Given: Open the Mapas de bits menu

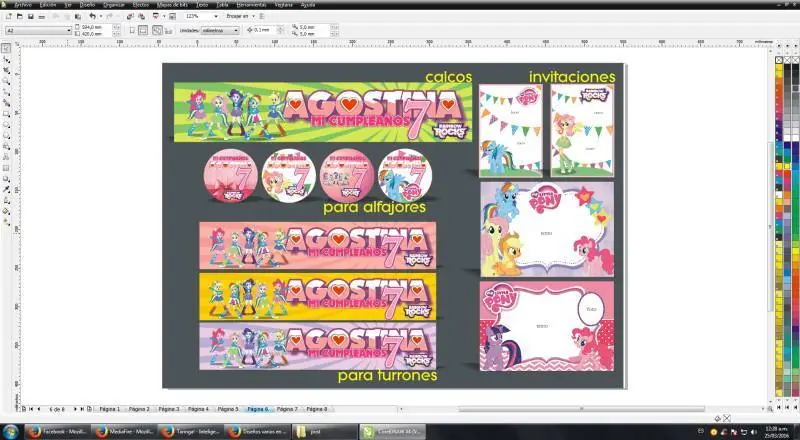Looking at the screenshot, I should [x=172, y=5].
